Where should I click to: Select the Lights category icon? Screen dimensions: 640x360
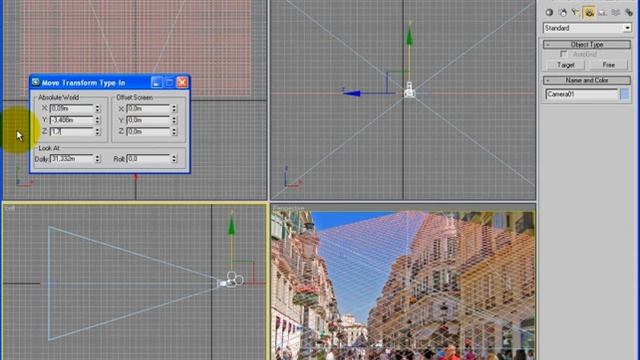(576, 13)
